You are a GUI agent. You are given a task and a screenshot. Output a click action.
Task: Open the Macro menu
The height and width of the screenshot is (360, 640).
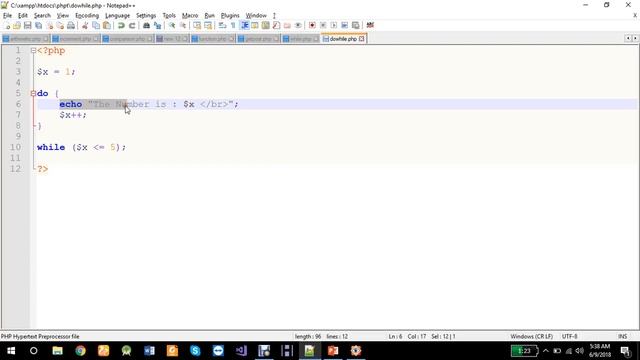pos(190,16)
